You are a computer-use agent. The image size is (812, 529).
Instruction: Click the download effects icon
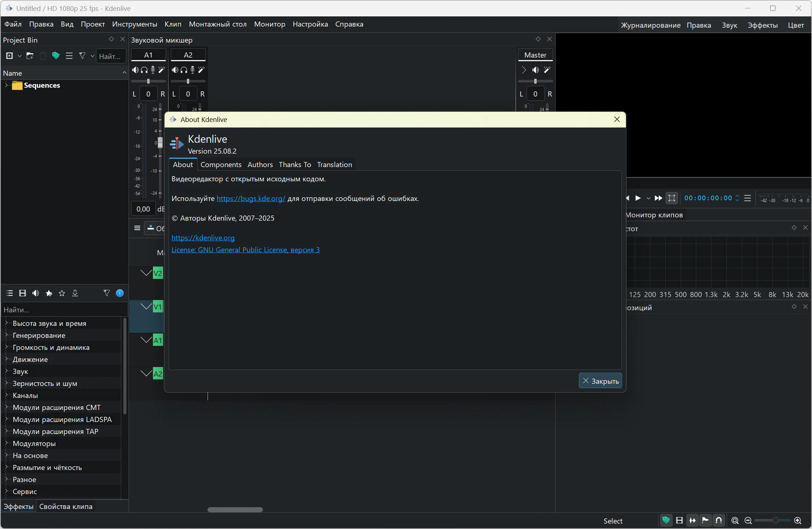75,293
